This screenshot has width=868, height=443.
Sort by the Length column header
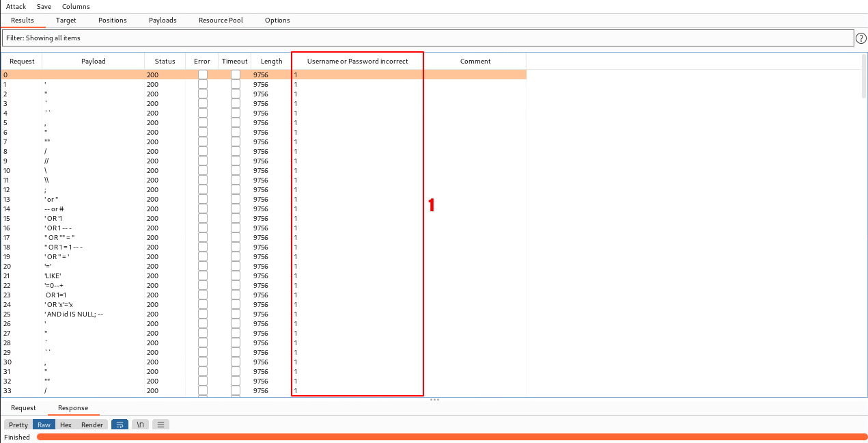coord(271,62)
